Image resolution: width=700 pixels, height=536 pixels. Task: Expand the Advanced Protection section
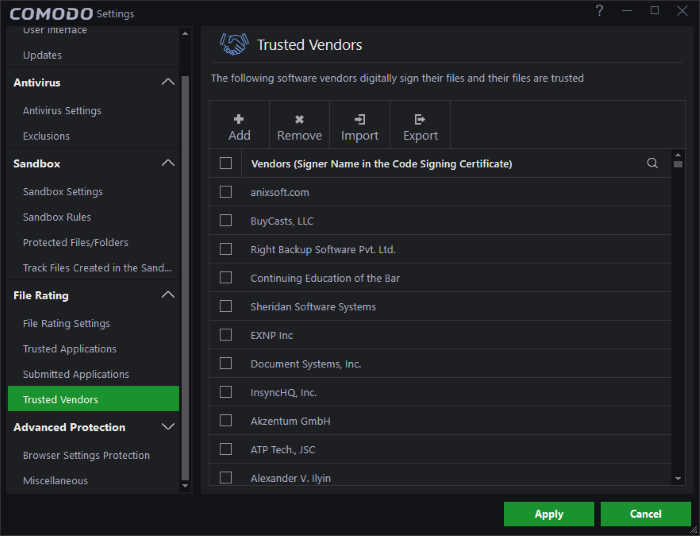coord(168,427)
